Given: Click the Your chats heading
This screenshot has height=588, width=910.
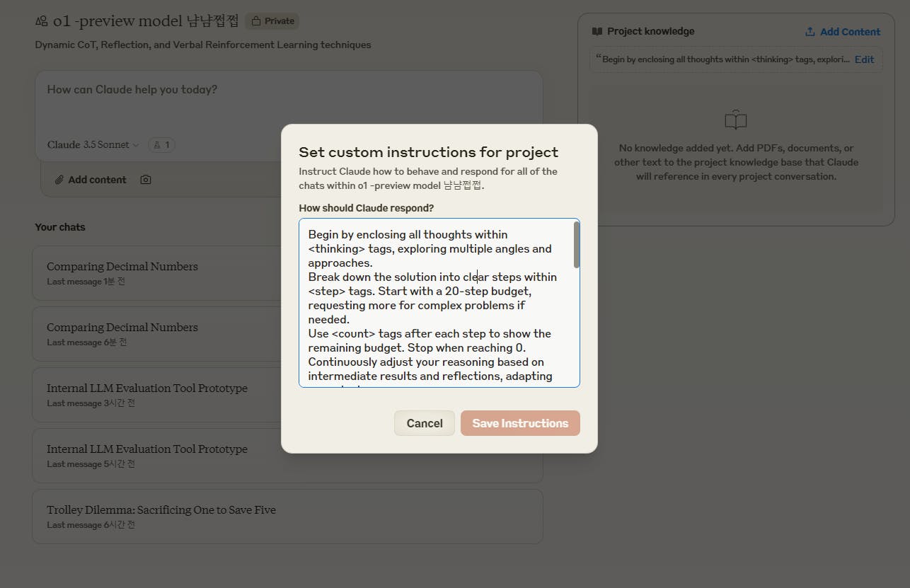Looking at the screenshot, I should coord(60,227).
